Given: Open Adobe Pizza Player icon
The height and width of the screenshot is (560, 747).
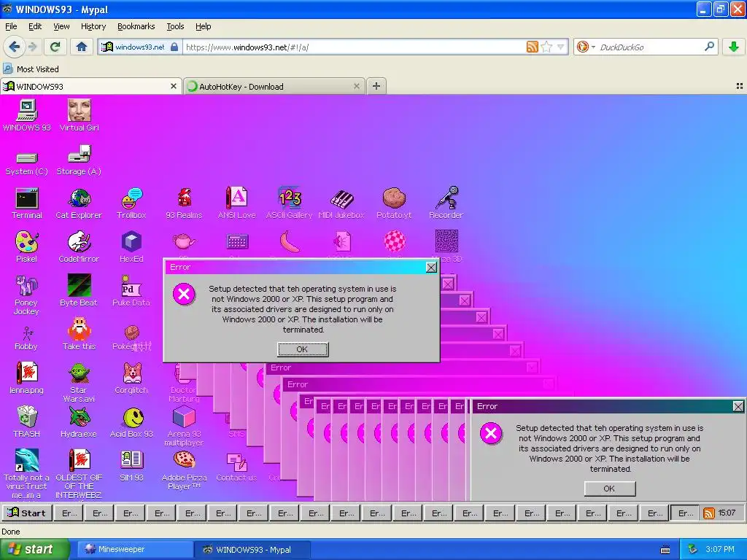Looking at the screenshot, I should point(184,470).
